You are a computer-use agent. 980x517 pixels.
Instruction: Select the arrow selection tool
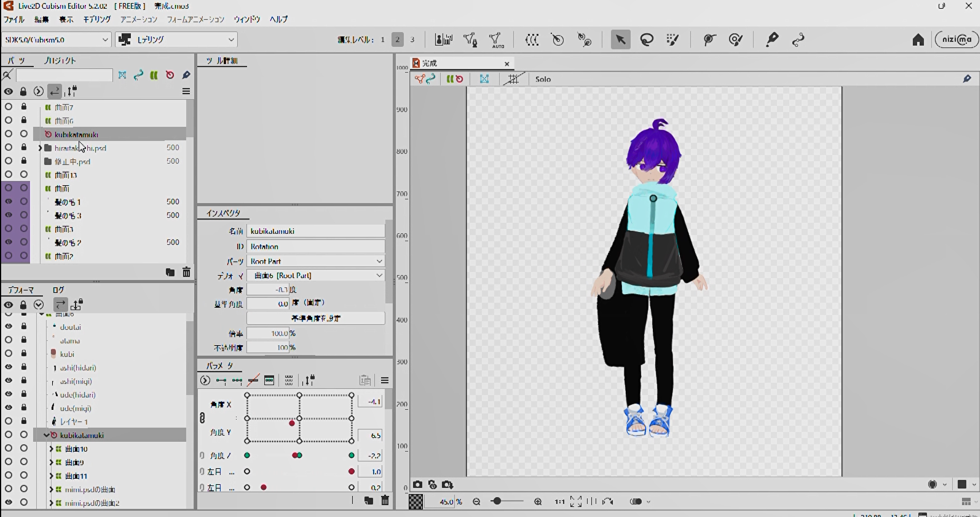[620, 40]
